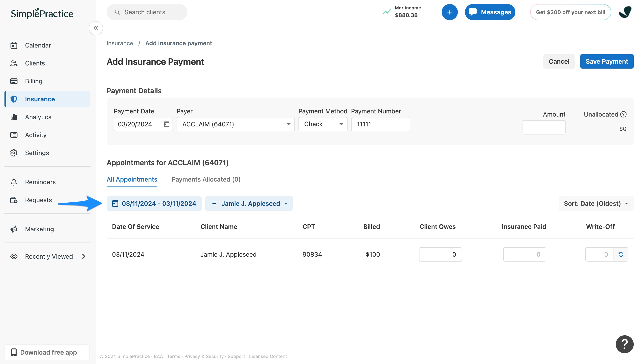The height and width of the screenshot is (364, 644).
Task: Click the Calendar sidebar icon
Action: [x=14, y=45]
